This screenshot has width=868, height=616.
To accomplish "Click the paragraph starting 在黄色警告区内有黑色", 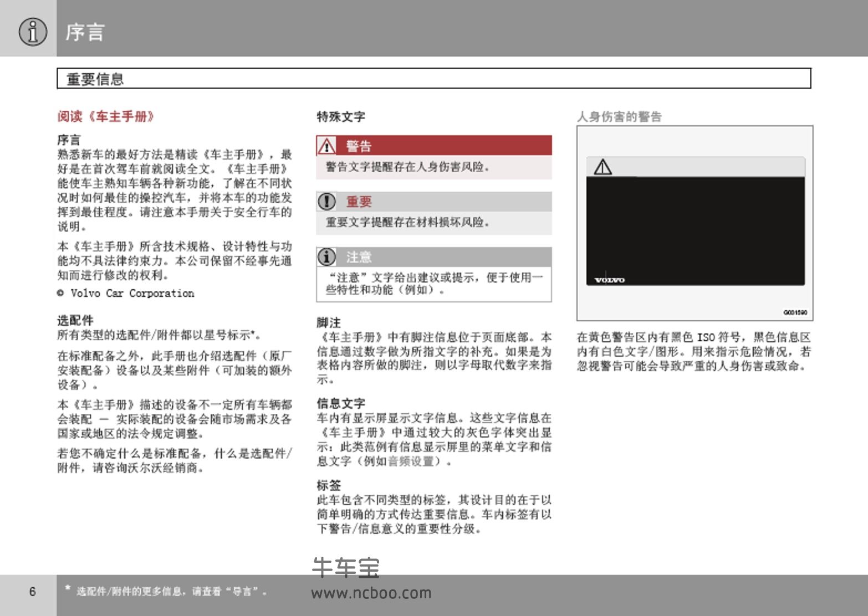I will [x=693, y=351].
